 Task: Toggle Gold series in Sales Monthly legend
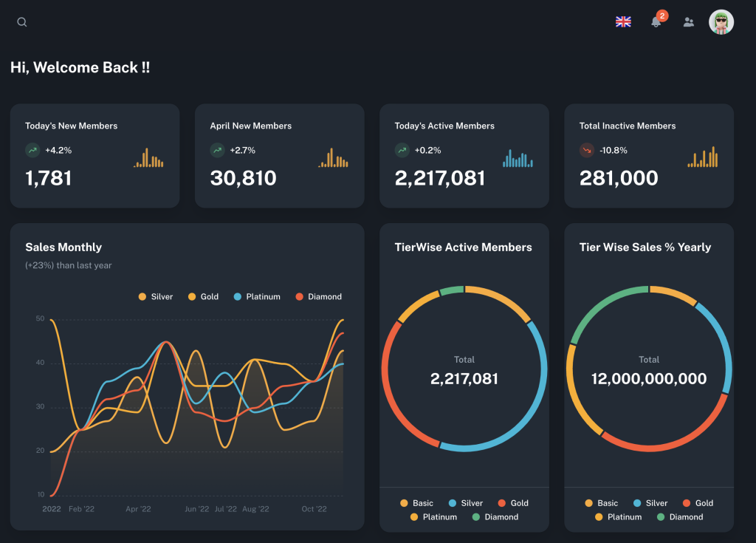click(x=203, y=296)
